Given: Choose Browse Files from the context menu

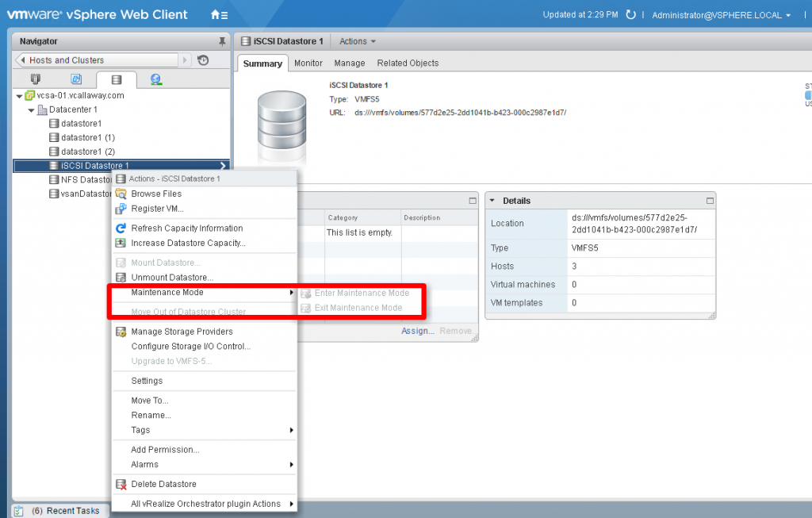Looking at the screenshot, I should pos(156,194).
